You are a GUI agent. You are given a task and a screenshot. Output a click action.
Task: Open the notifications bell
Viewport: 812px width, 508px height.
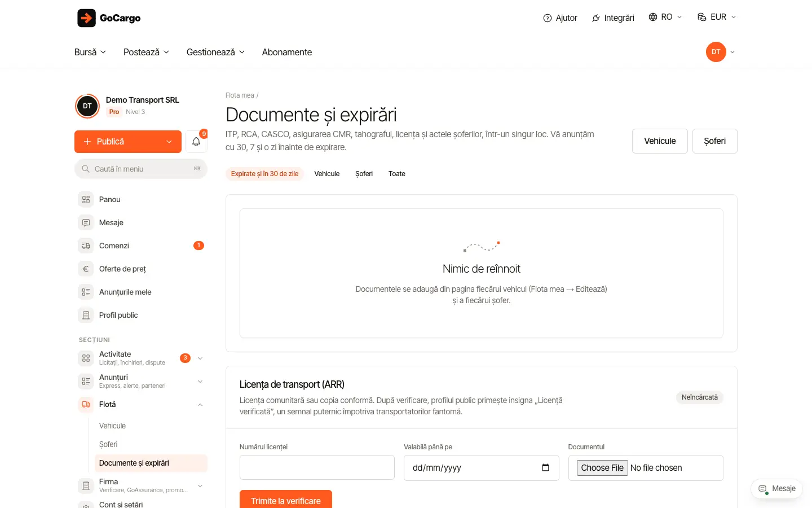pos(196,142)
